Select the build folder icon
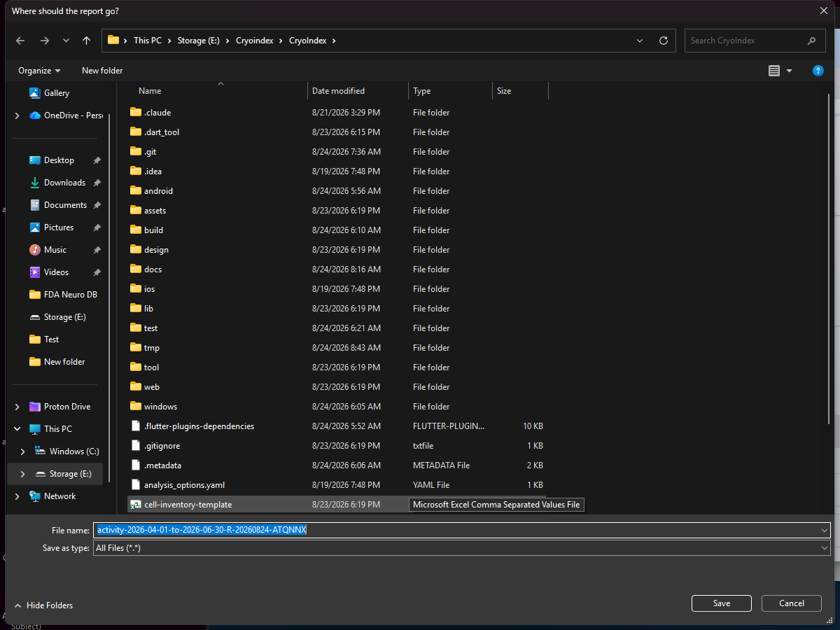Viewport: 840px width, 630px height. coord(136,230)
